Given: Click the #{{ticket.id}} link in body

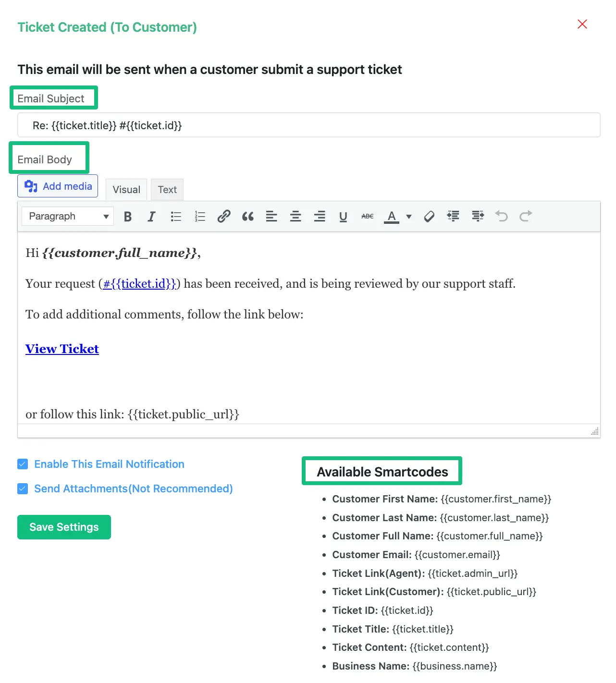Looking at the screenshot, I should coord(140,284).
